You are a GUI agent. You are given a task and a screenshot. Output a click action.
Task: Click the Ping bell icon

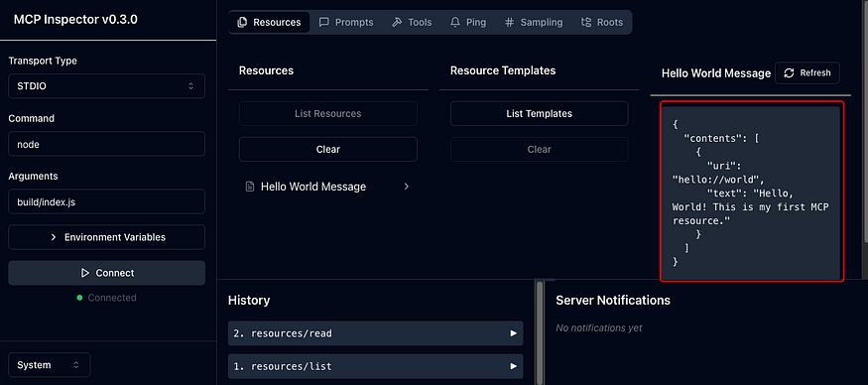coord(455,22)
